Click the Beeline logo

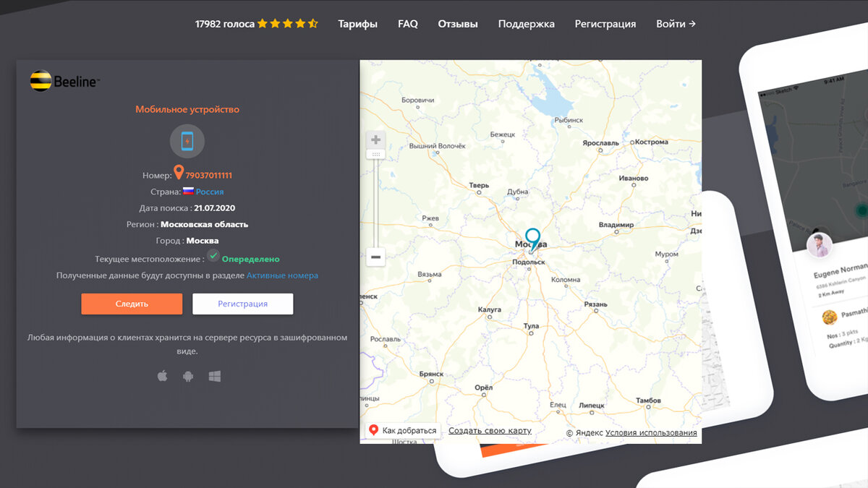tap(64, 81)
